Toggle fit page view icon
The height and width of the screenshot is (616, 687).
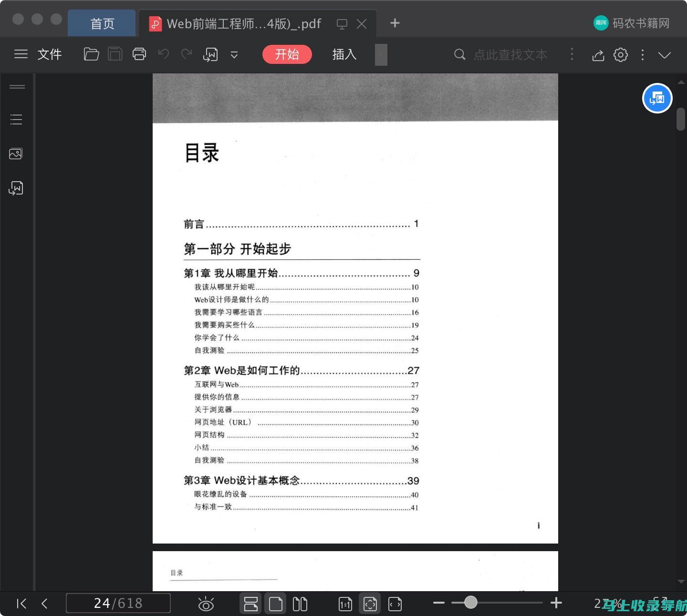(370, 604)
